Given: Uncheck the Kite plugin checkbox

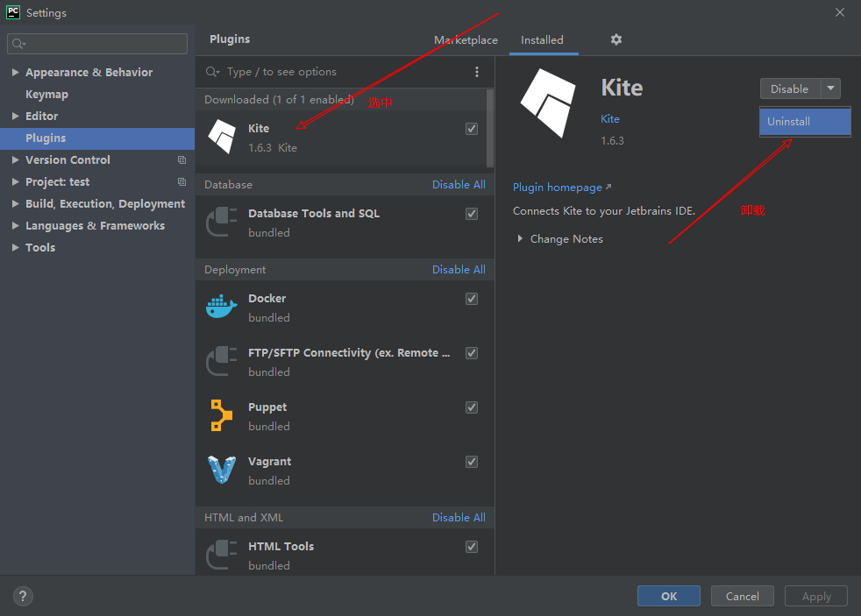Looking at the screenshot, I should click(472, 128).
